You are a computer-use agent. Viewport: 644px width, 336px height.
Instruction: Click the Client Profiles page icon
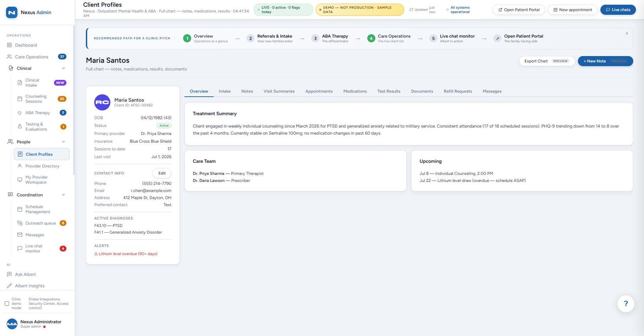point(20,154)
